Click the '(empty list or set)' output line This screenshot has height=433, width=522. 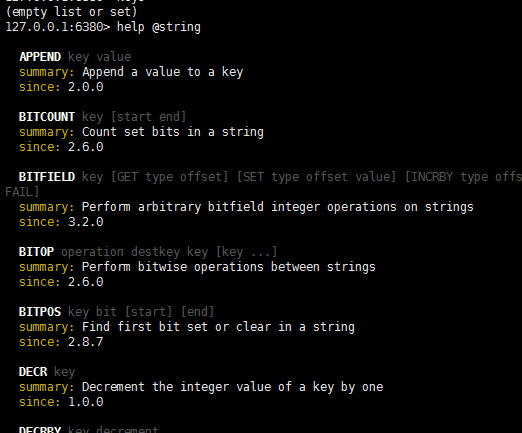[71, 12]
